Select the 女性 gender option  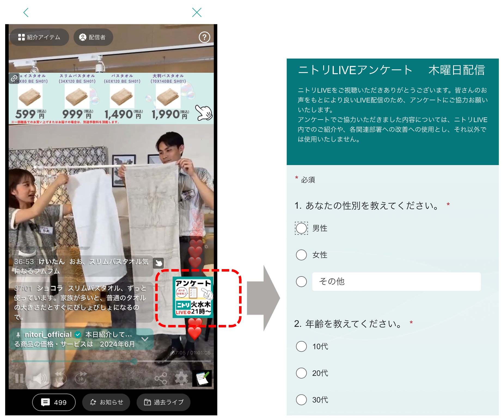click(301, 255)
